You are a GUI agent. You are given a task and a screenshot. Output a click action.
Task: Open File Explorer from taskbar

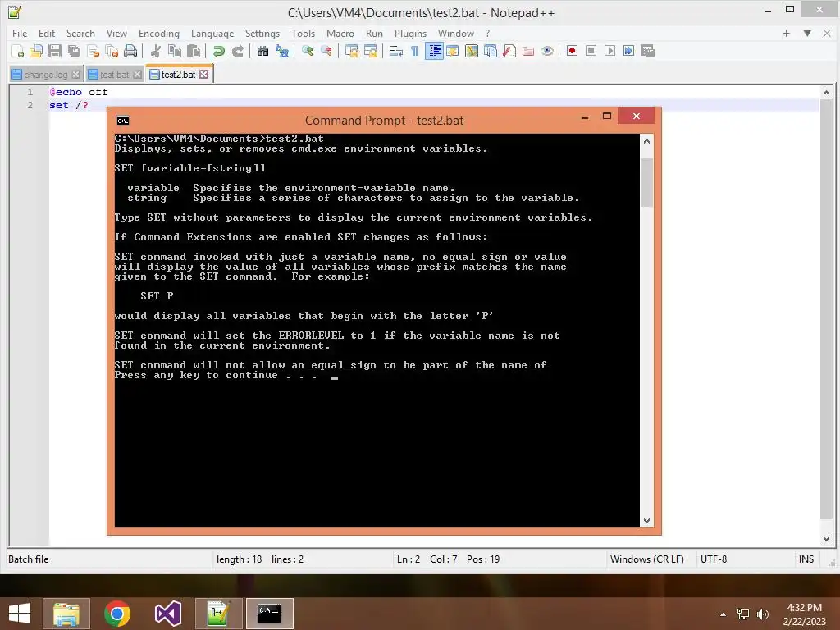(66, 614)
